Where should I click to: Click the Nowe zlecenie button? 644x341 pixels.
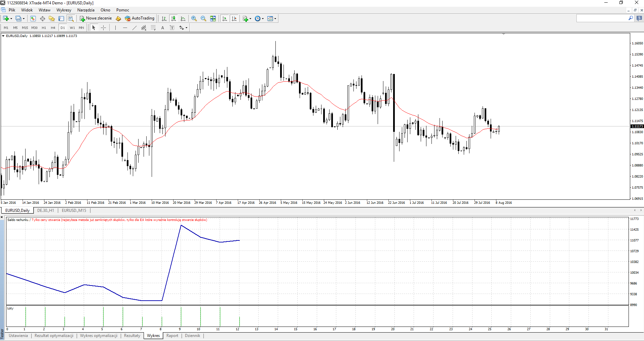(96, 18)
